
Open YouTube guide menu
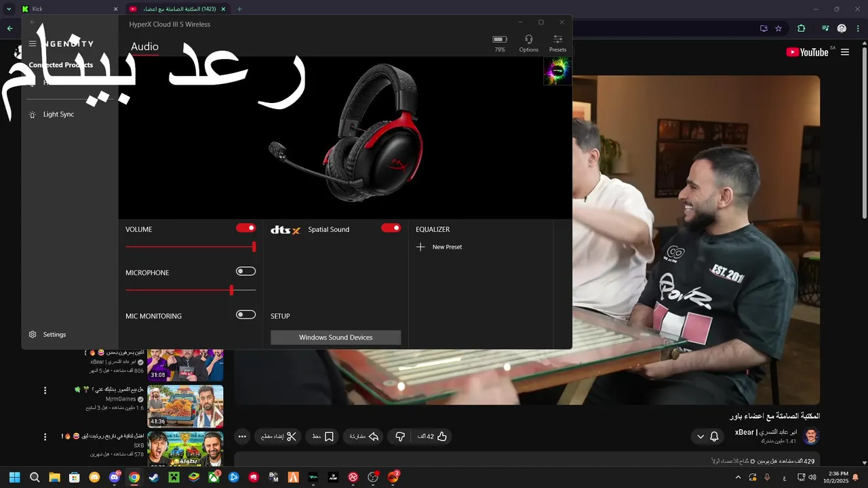point(845,52)
